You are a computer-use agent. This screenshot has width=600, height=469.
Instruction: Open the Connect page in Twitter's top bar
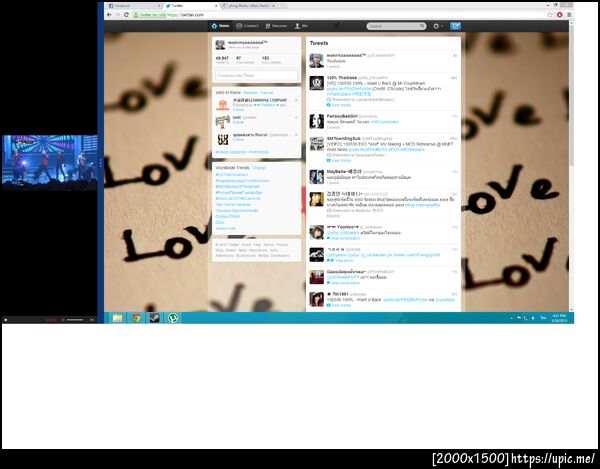(x=247, y=26)
